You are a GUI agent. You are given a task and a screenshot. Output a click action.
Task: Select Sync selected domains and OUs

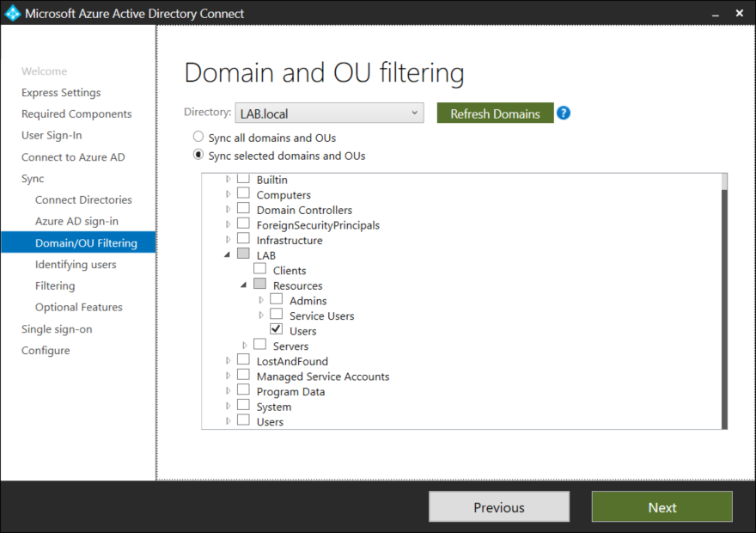pyautogui.click(x=198, y=155)
